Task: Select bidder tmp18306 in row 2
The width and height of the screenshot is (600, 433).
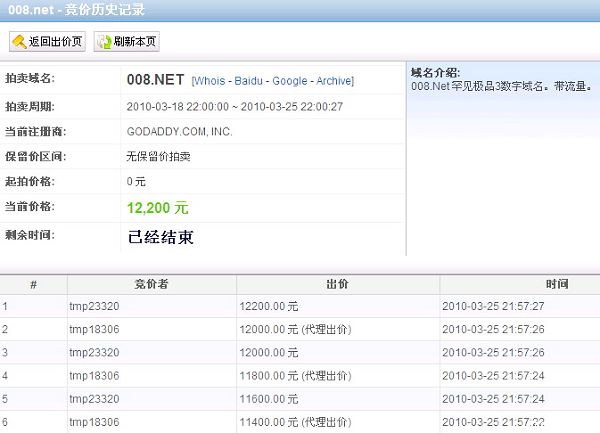Action: coord(93,329)
